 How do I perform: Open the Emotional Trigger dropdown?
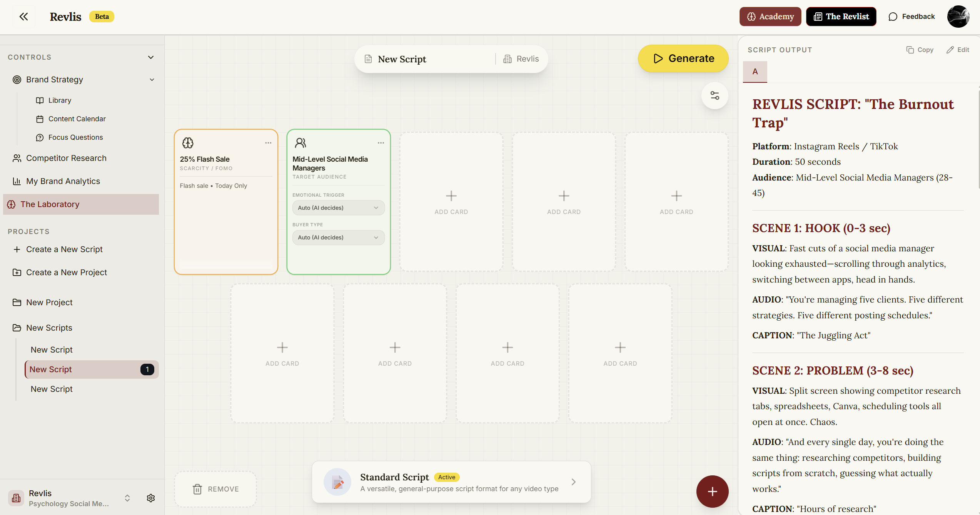coord(338,207)
